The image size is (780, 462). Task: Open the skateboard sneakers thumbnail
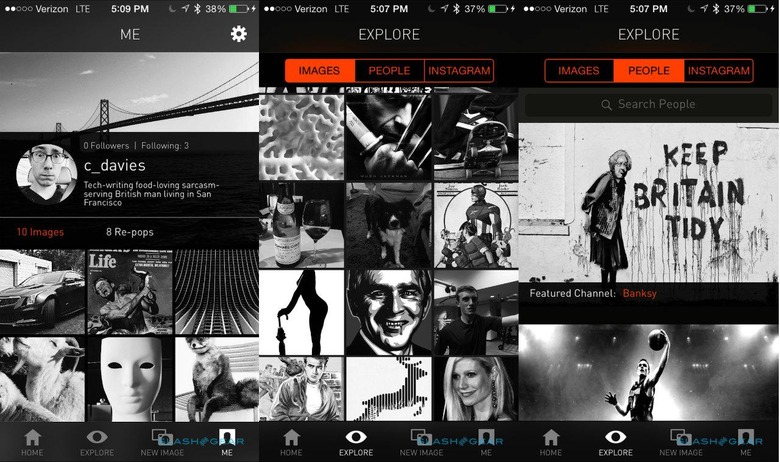point(476,136)
